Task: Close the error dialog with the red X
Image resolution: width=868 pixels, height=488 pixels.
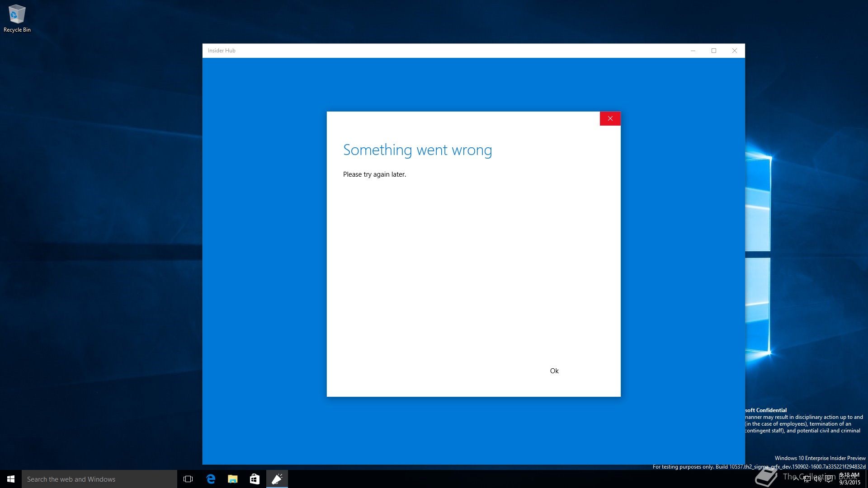Action: coord(610,118)
